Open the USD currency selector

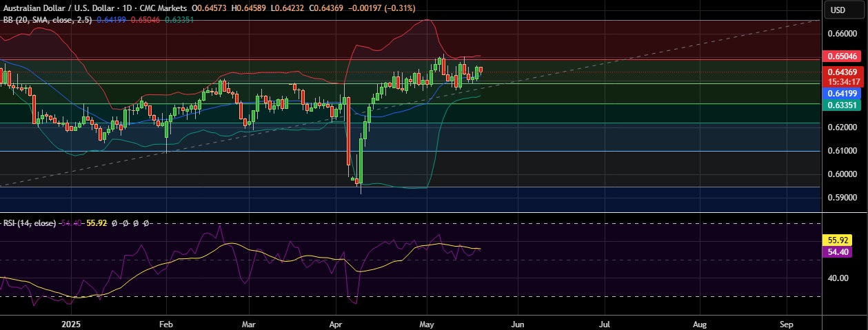pos(838,10)
